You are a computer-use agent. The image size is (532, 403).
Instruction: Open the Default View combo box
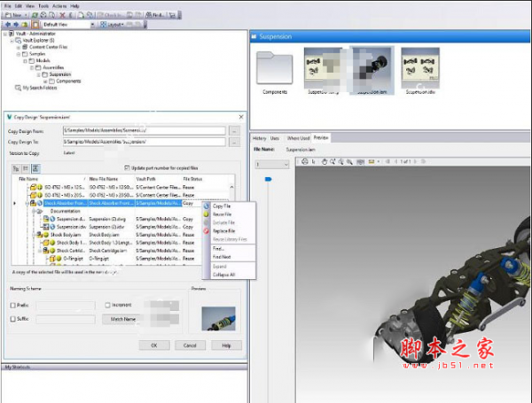[x=68, y=25]
